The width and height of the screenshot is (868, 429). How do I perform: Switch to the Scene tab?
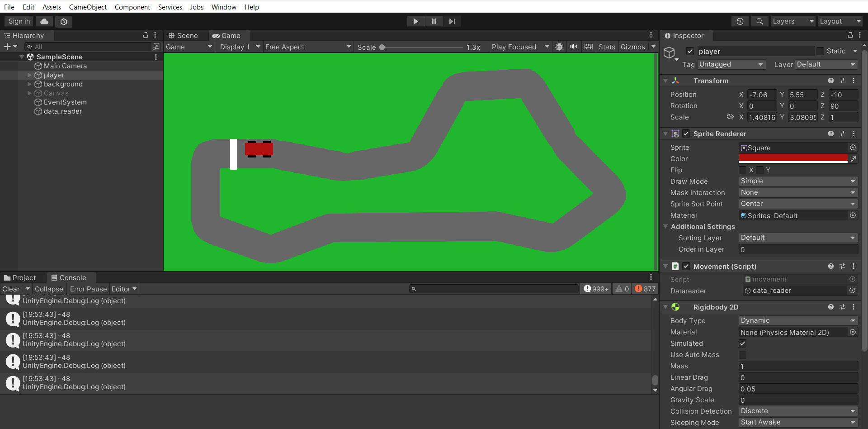coord(184,35)
